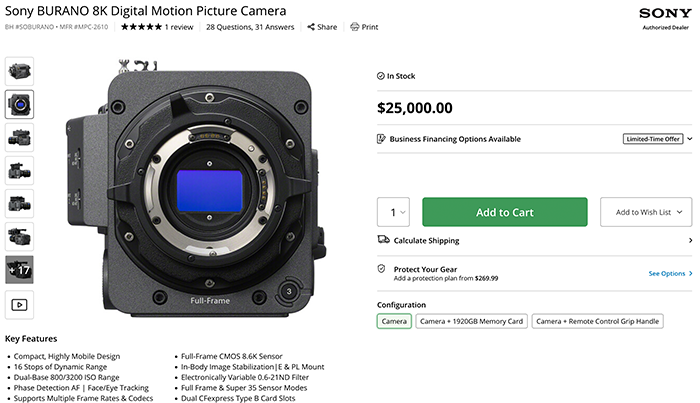700x403 pixels.
Task: Open the Share icon link
Action: coord(311,27)
